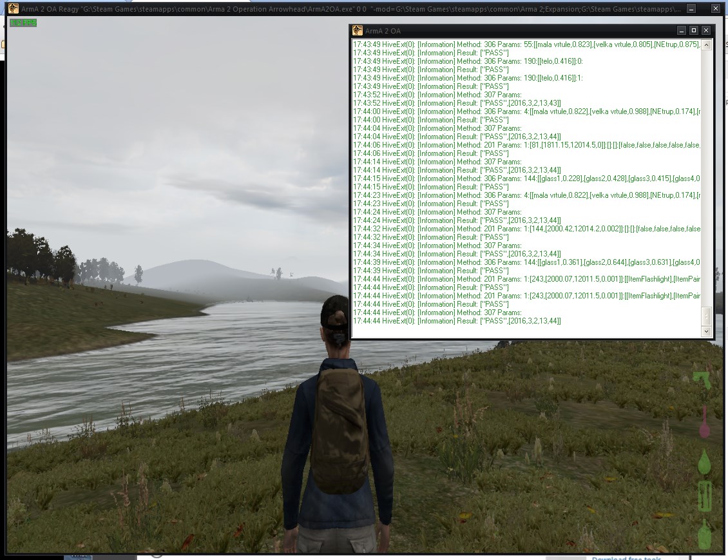Select the 17:44:00 Result PASS line
Image resolution: width=728 pixels, height=560 pixels.
(x=431, y=120)
